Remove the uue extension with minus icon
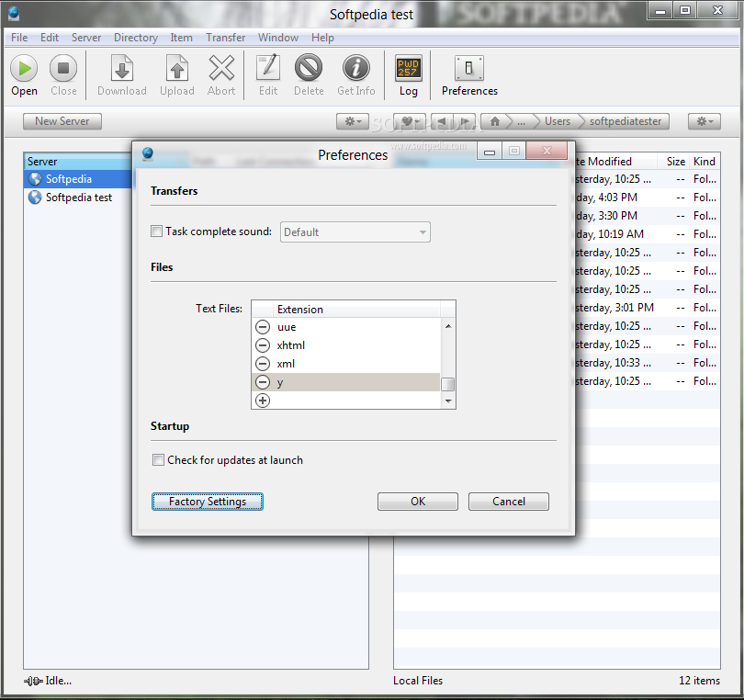 263,327
